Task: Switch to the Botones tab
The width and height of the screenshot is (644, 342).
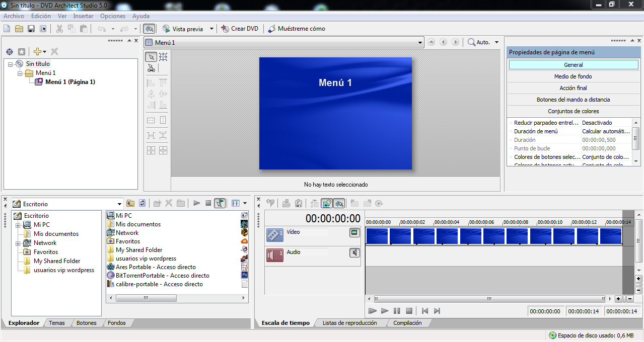Action: pos(86,323)
